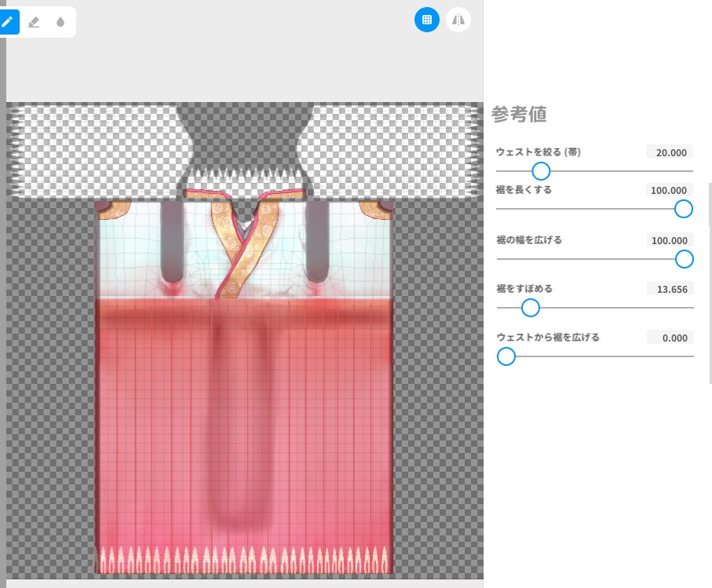Click the 13.656 value field
Image resolution: width=712 pixels, height=588 pixels.
(x=672, y=289)
